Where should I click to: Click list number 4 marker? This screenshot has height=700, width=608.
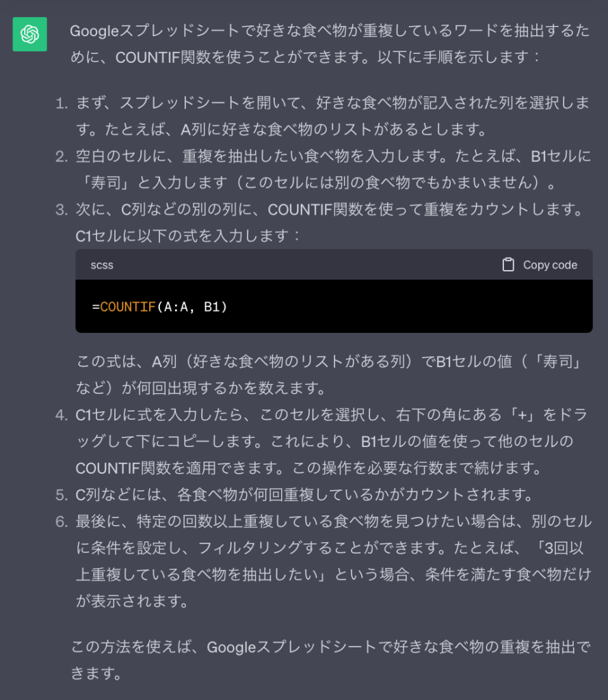tap(61, 416)
